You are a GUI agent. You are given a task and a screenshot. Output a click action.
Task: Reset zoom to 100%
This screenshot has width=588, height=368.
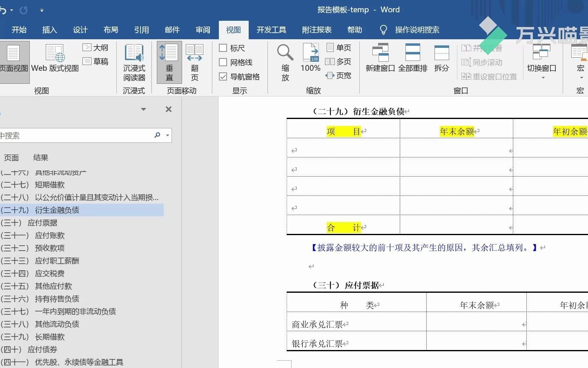pyautogui.click(x=310, y=58)
